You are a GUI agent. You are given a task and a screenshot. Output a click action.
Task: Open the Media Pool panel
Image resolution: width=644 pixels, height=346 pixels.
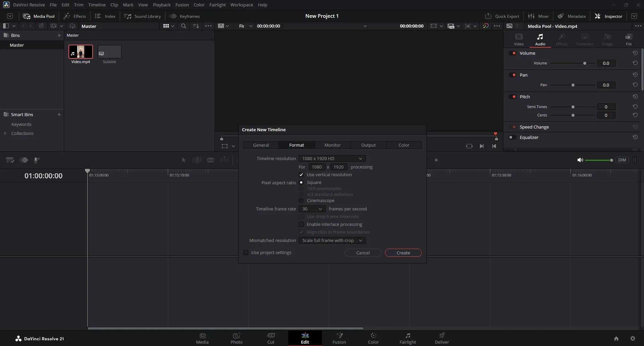(x=39, y=16)
